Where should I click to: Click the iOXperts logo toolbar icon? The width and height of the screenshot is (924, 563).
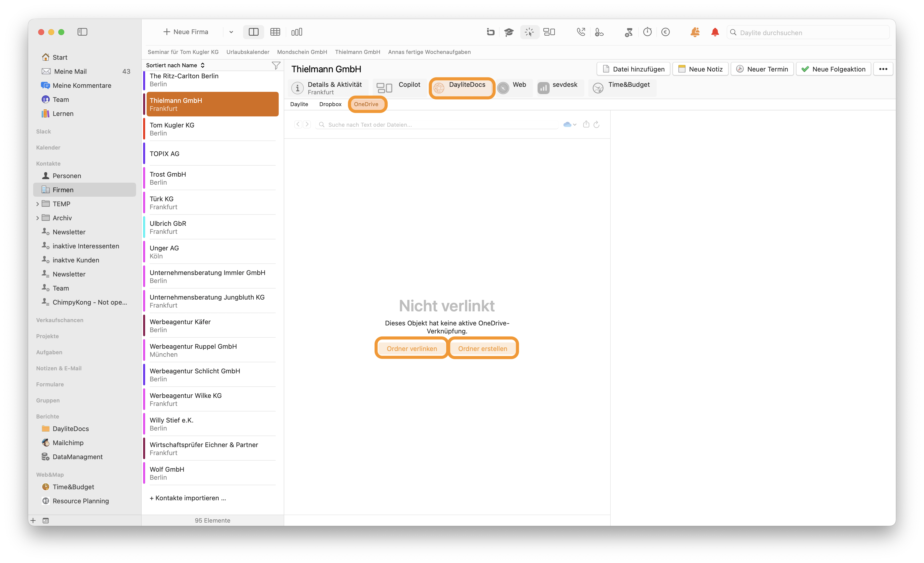pos(491,32)
